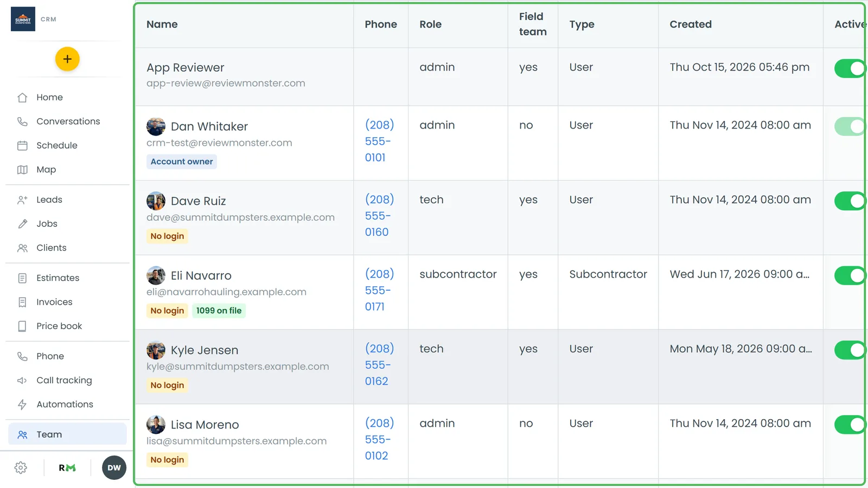Click the Jobs pencil icon
The height and width of the screenshot is (488, 868).
[x=22, y=224]
